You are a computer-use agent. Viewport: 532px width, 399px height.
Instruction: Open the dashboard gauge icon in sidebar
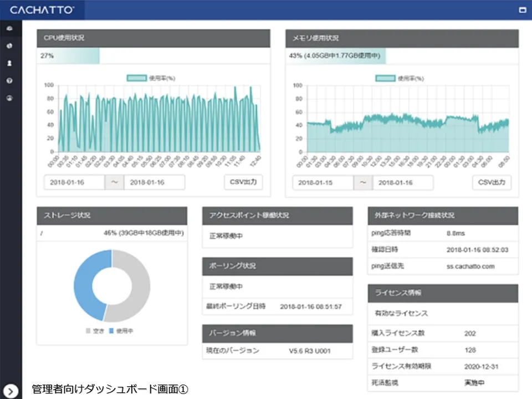click(x=9, y=28)
